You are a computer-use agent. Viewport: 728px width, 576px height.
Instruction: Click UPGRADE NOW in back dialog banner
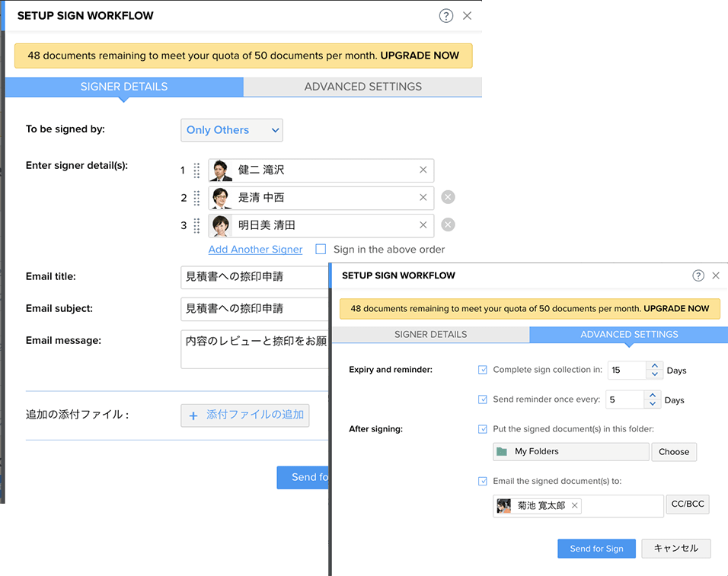click(420, 56)
